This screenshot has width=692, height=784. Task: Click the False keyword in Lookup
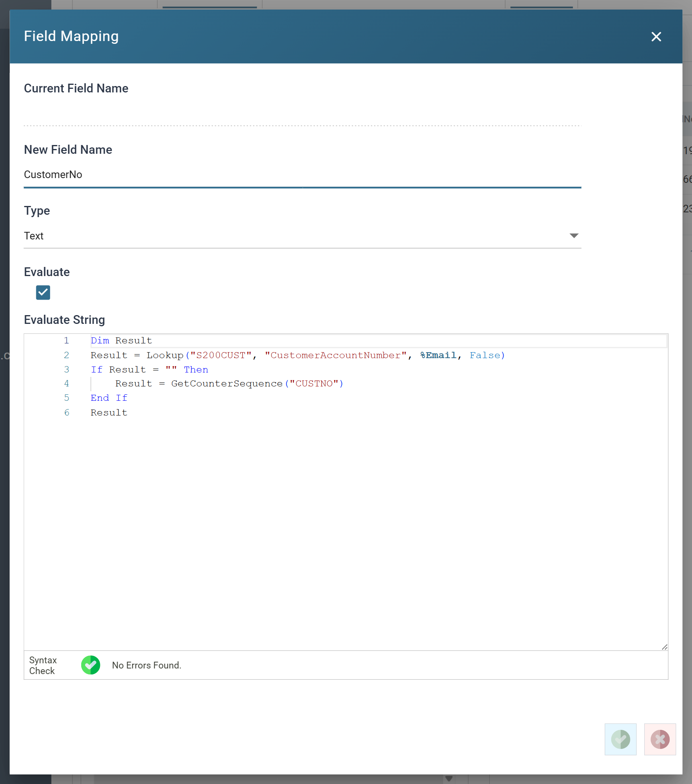coord(485,355)
